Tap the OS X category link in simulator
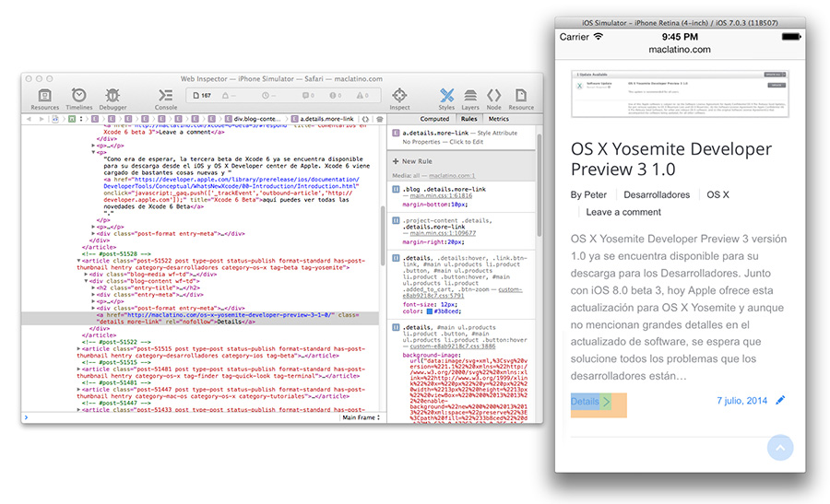This screenshot has height=504, width=830. click(717, 194)
